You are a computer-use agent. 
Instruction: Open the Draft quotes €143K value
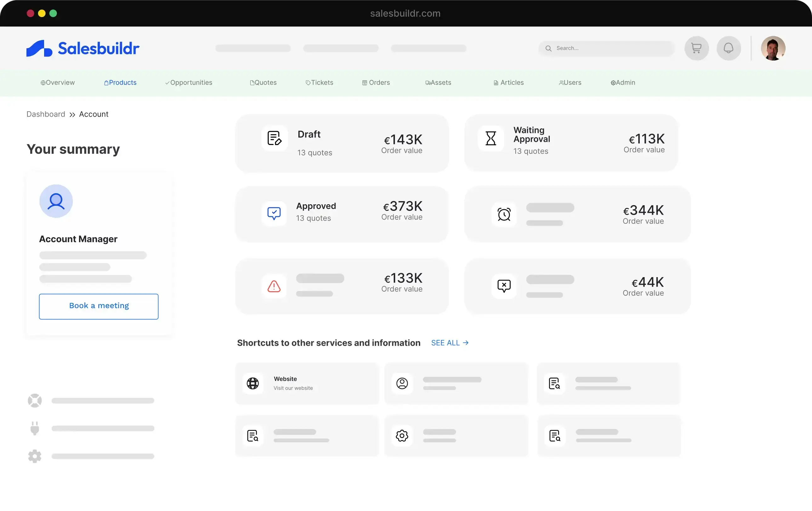coord(403,139)
